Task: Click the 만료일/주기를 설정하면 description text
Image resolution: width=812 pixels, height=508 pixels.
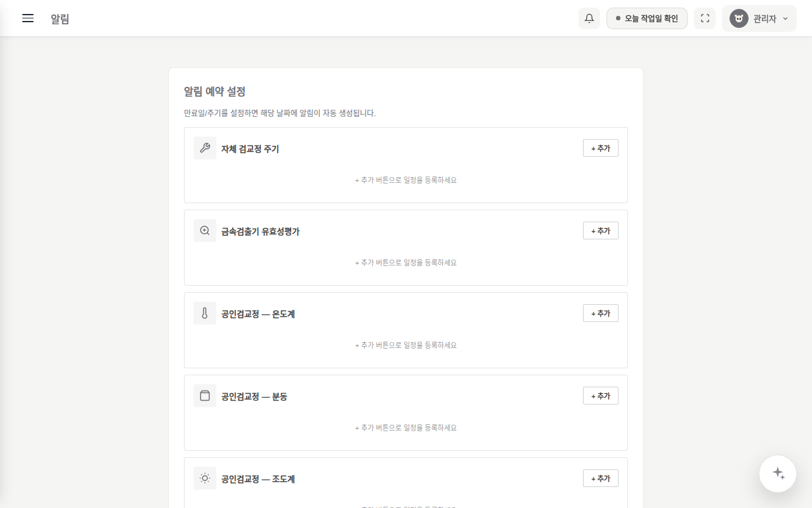Action: 280,113
